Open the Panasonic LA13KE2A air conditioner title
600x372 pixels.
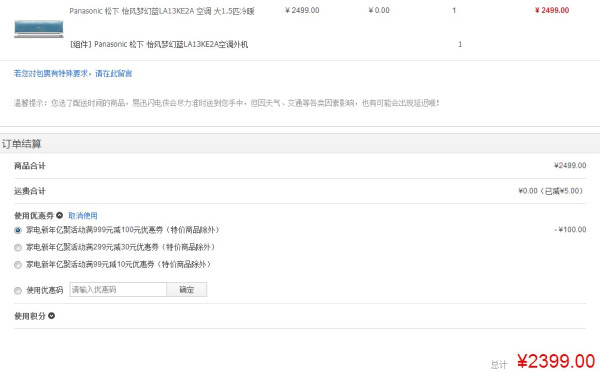[161, 11]
